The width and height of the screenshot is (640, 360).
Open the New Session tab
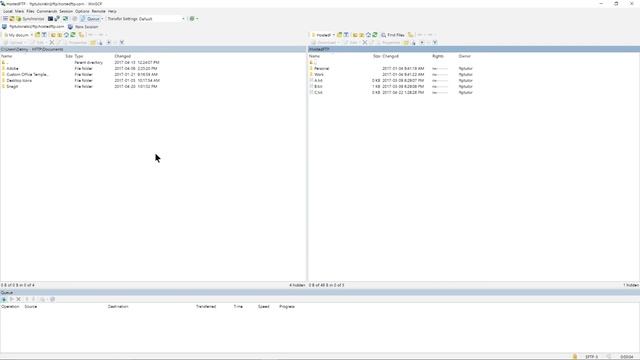click(x=83, y=27)
